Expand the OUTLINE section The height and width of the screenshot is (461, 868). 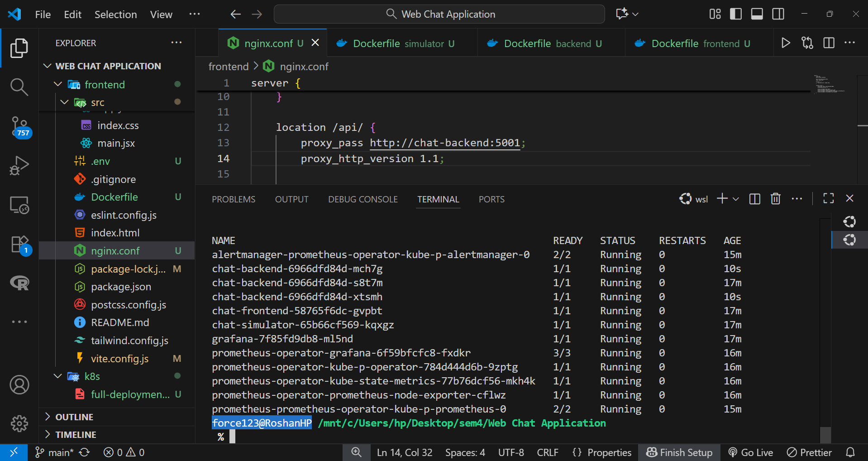(x=74, y=417)
